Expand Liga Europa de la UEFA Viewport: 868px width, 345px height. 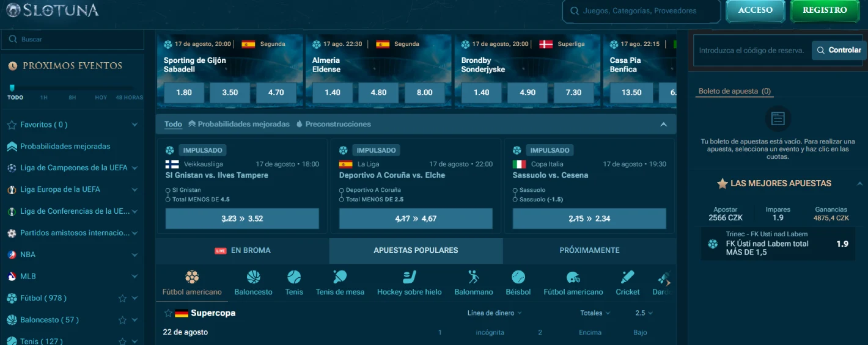click(134, 190)
